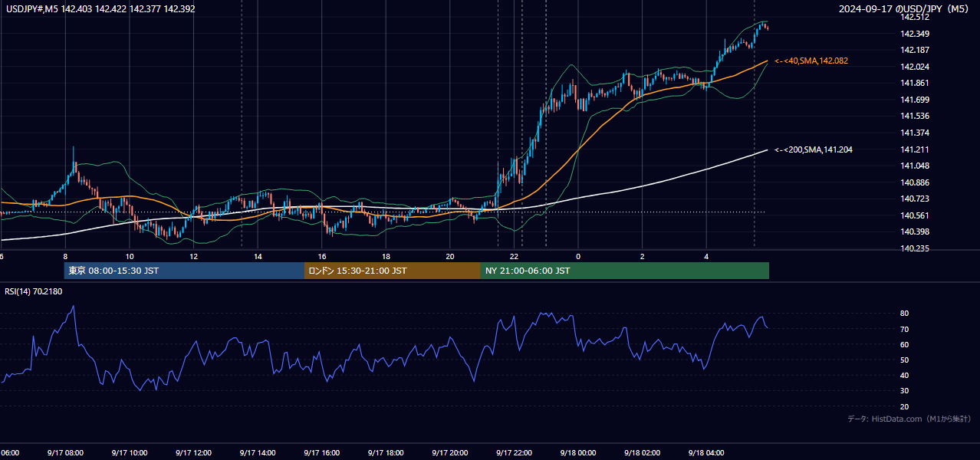The image size is (980, 460).
Task: Click the 9/17 14:00 time axis label
Action: 258,452
